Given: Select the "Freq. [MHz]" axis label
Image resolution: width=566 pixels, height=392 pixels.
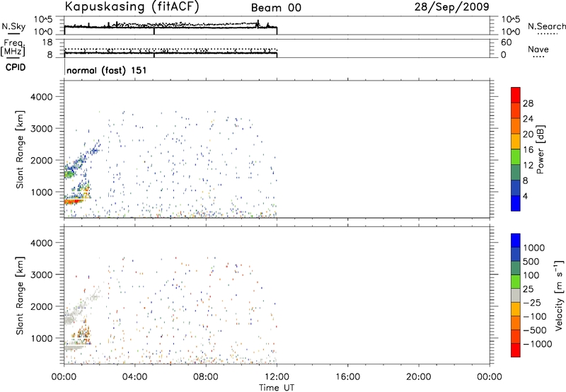Looking at the screenshot, I should [x=13, y=47].
